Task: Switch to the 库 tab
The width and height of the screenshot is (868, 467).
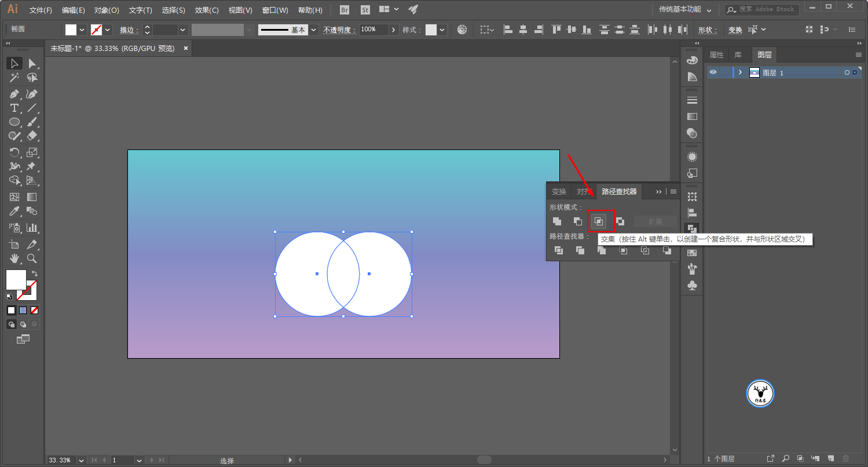Action: [738, 54]
